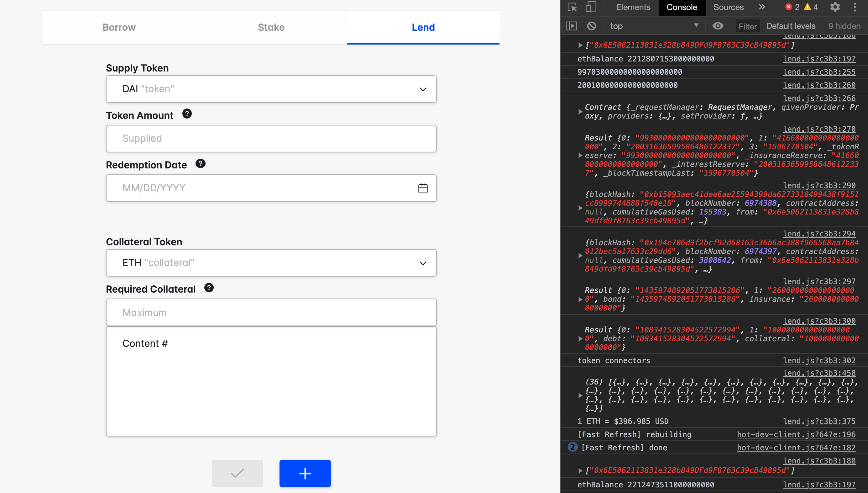
Task: Switch to the Stake tab
Action: (x=271, y=27)
